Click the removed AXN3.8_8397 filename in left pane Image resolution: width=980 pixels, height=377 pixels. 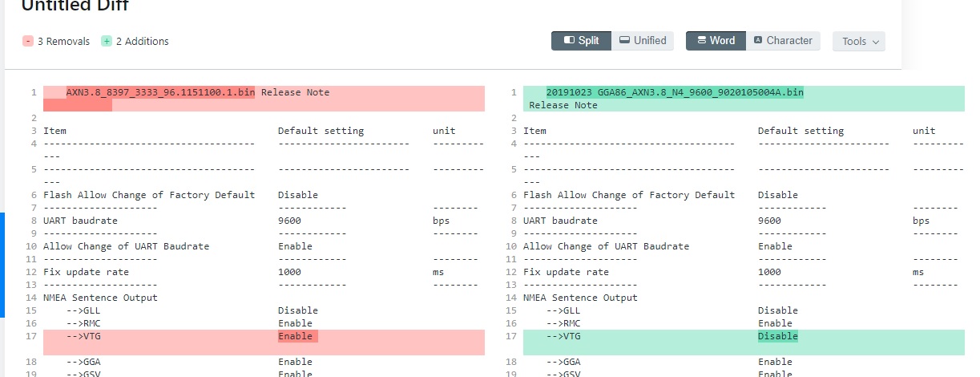(x=160, y=92)
